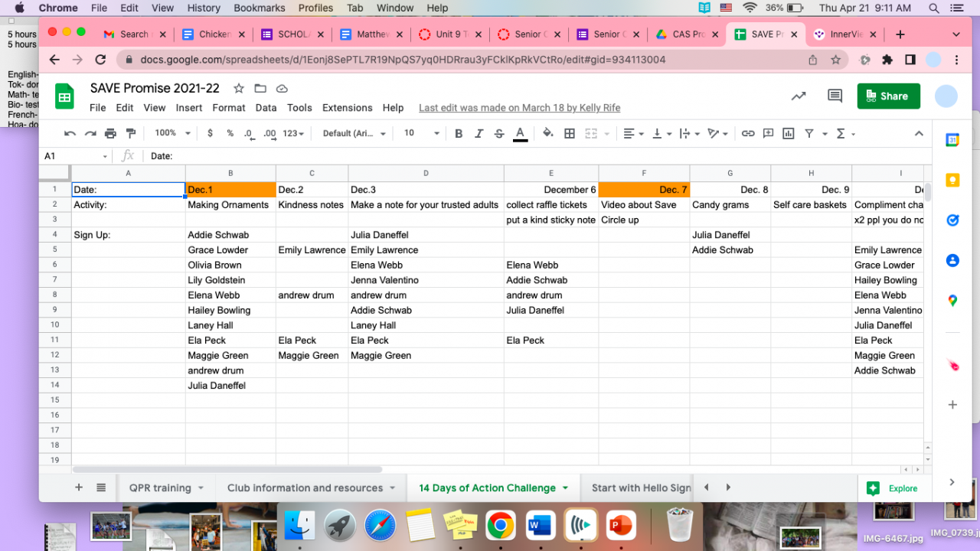Click the green Share button

pyautogui.click(x=888, y=96)
